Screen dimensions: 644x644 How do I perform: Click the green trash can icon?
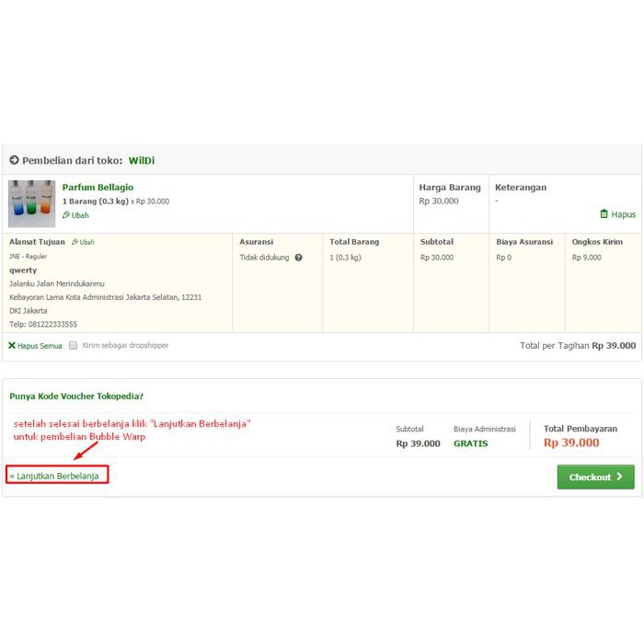point(604,214)
